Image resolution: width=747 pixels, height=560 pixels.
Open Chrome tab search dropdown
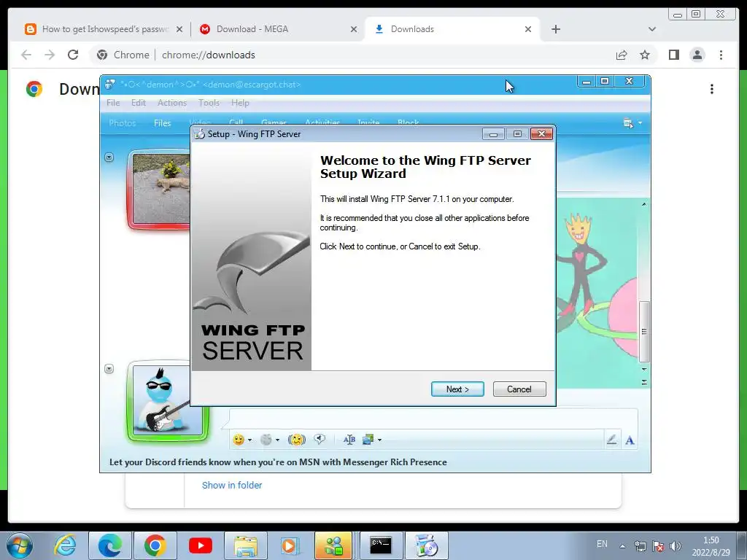pos(652,29)
